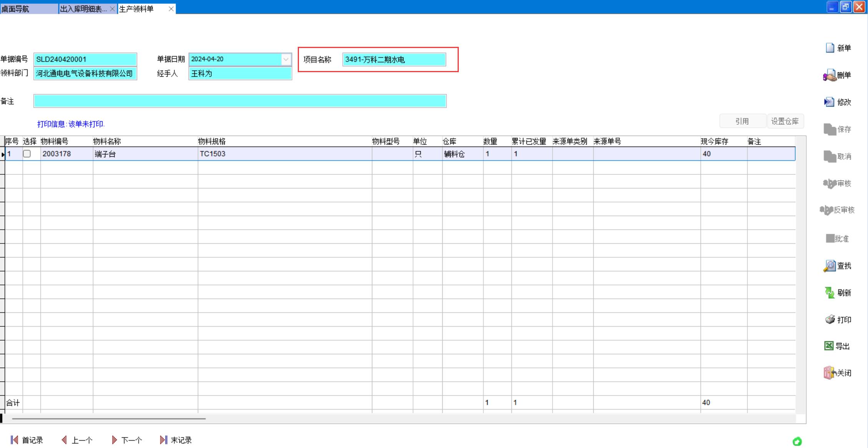Screen dimensions: 868x448
Task: Jump to 末记录 last record
Action: tap(176, 440)
